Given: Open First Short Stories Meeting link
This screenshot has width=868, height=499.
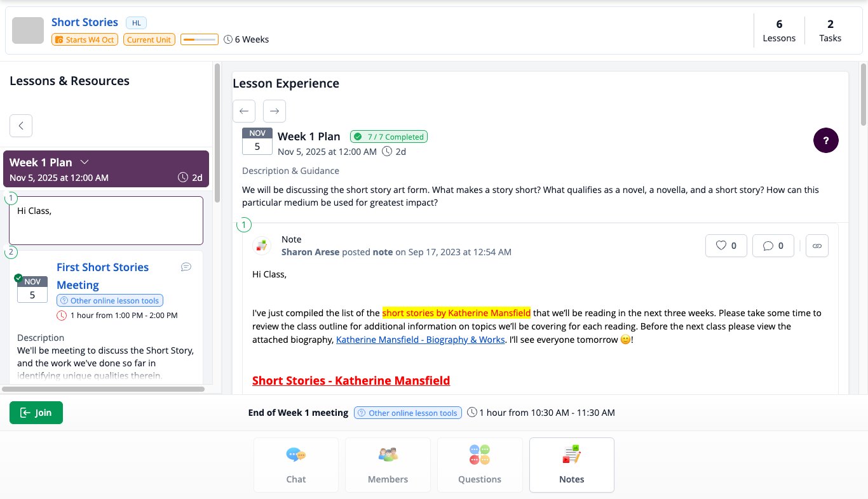Looking at the screenshot, I should tap(102, 276).
